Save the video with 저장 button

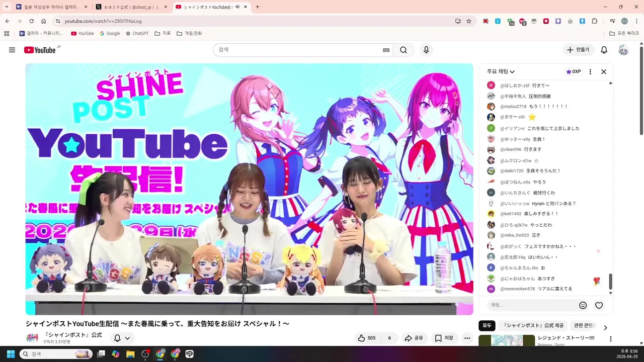tap(444, 338)
